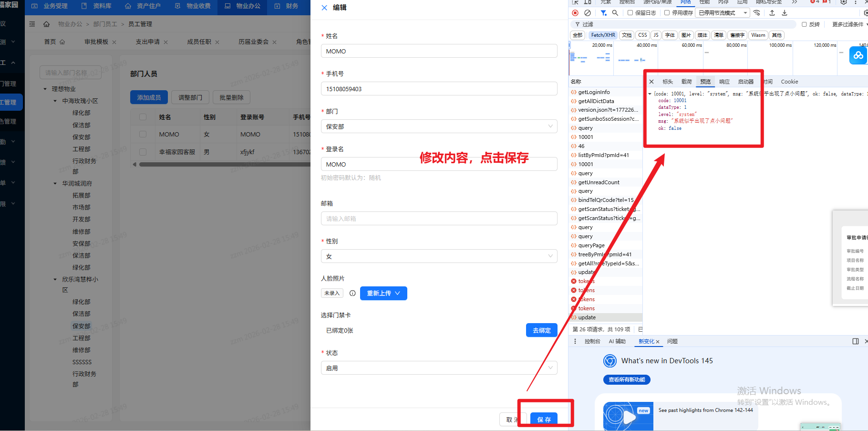Clear all network requests
This screenshot has height=431, width=868.
[x=588, y=13]
